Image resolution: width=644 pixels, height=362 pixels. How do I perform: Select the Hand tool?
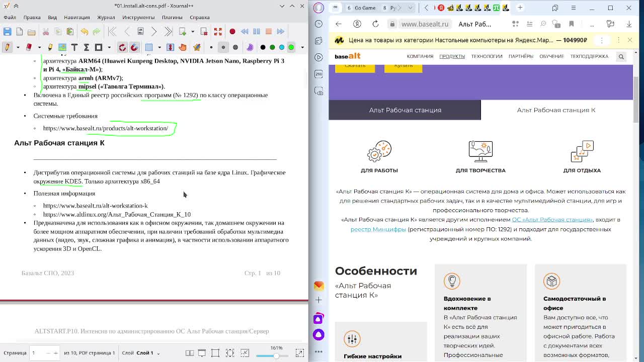[x=183, y=47]
